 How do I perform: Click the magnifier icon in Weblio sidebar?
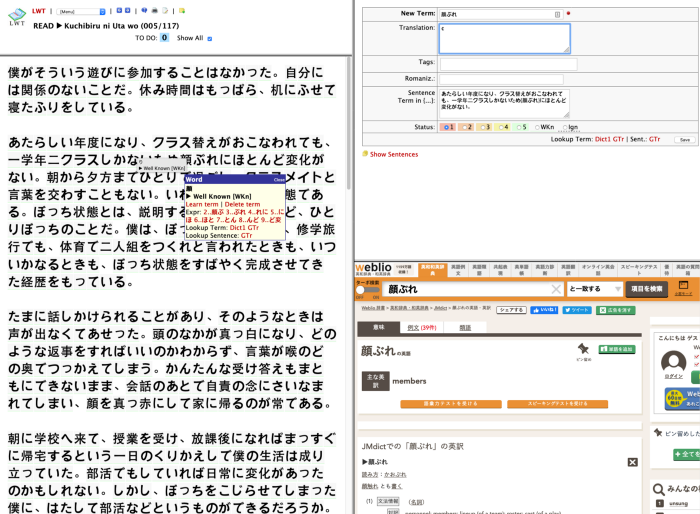click(658, 489)
